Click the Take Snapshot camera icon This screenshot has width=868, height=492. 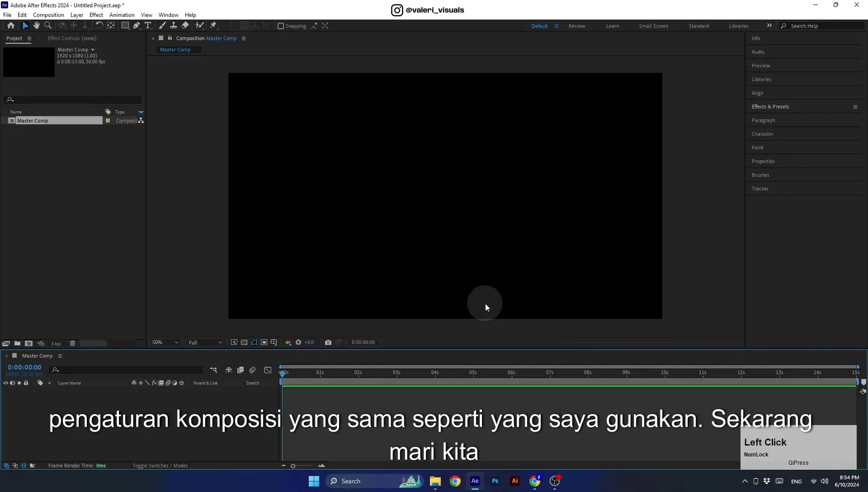[x=328, y=342]
